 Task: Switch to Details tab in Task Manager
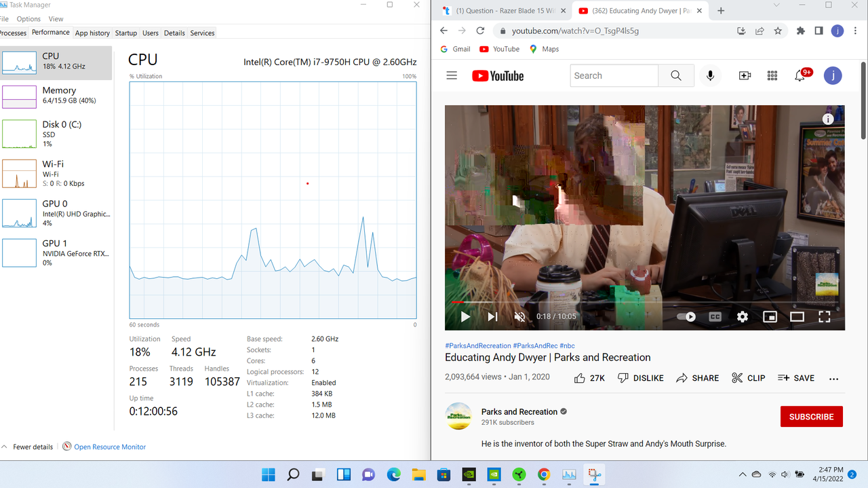click(174, 33)
